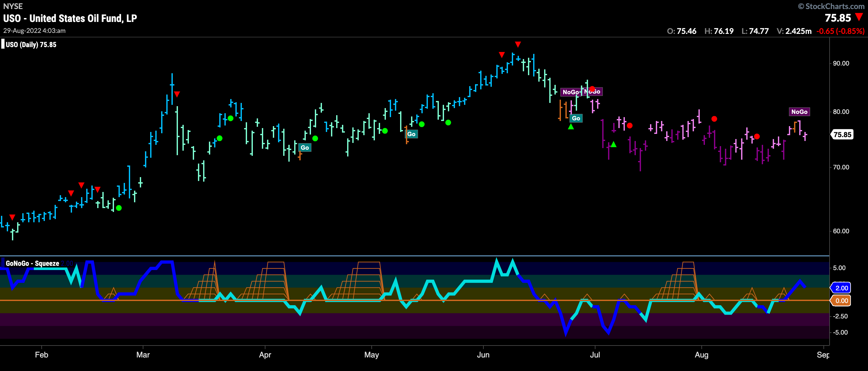
Task: Click the squeeze oscillator value 2.00 badge
Action: [840, 288]
